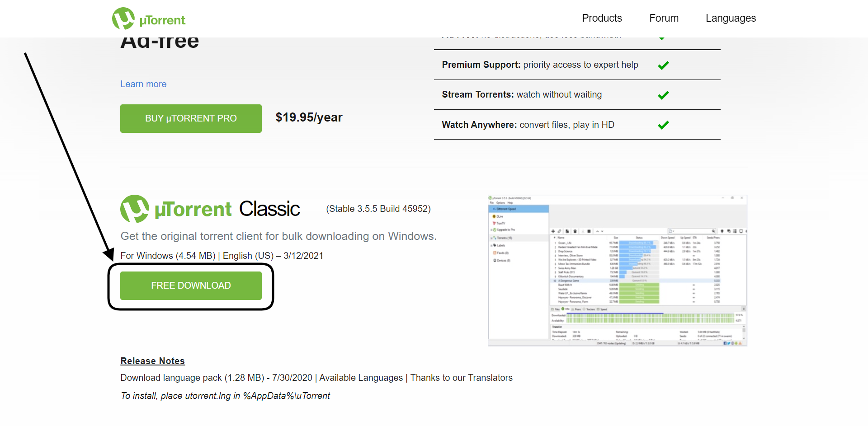
Task: Open the Available Languages link
Action: 361,378
